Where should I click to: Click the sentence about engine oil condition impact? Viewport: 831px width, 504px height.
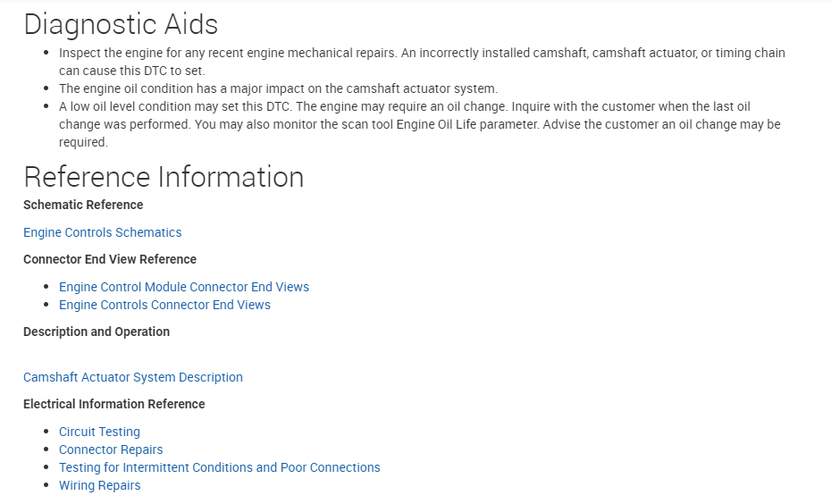278,88
